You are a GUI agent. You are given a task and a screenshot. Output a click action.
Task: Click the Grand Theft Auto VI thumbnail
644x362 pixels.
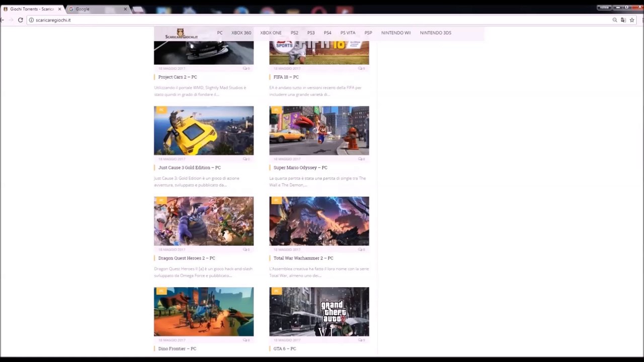319,312
